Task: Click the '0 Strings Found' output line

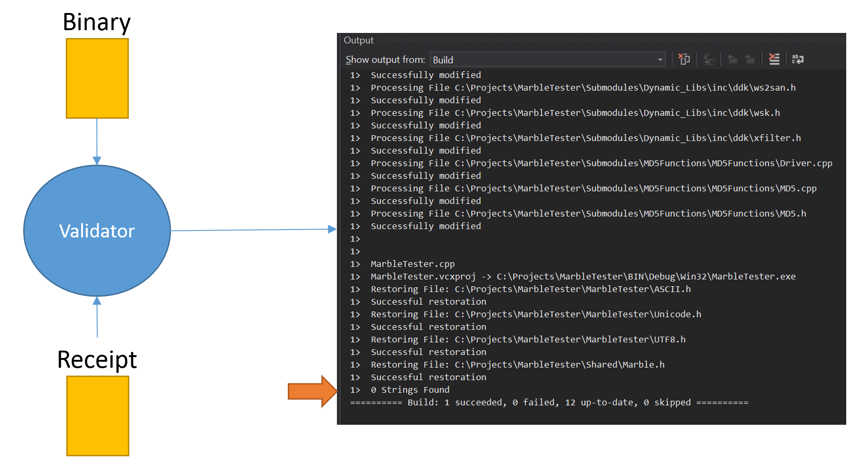Action: pyautogui.click(x=410, y=390)
